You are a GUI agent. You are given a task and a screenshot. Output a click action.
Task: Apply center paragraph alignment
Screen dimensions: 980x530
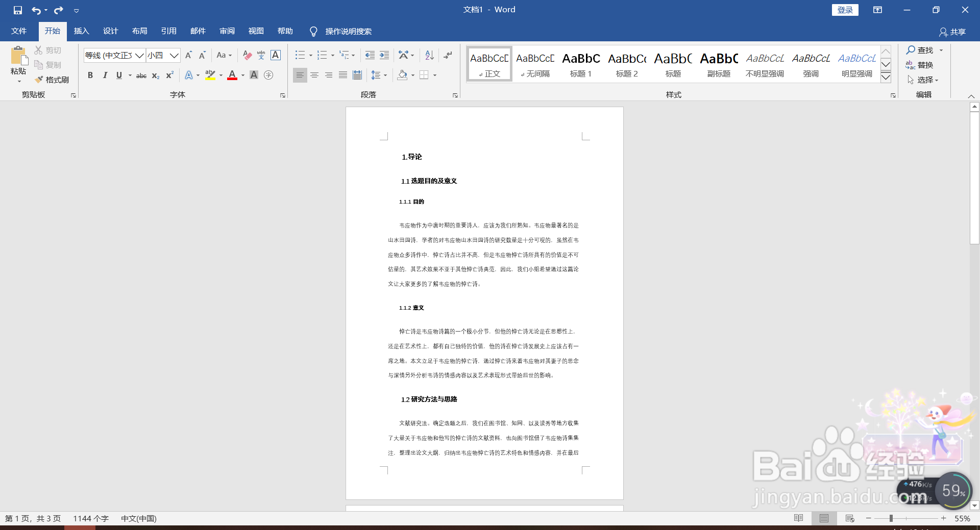point(314,75)
